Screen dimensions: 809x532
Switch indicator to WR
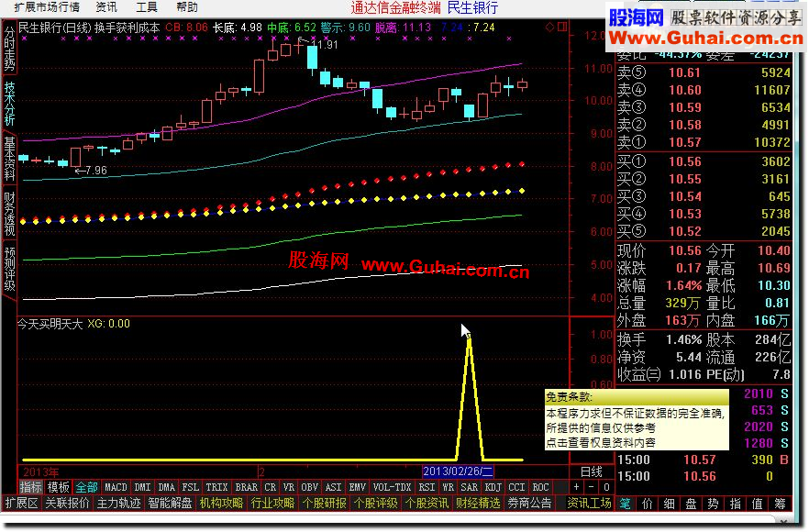point(448,487)
